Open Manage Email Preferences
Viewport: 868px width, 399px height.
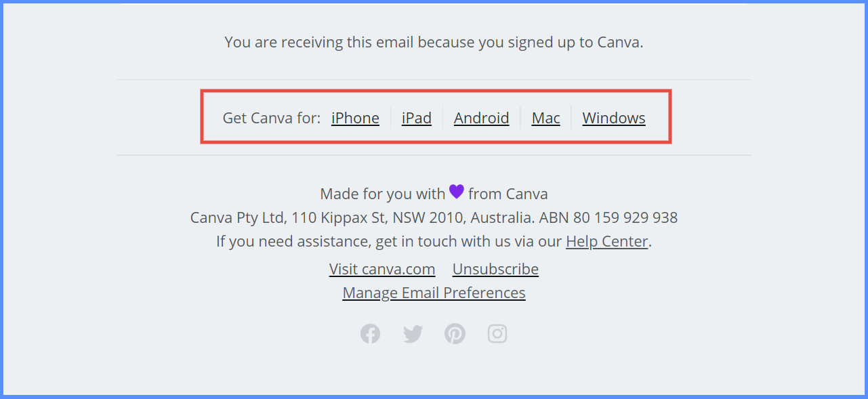[x=434, y=293]
